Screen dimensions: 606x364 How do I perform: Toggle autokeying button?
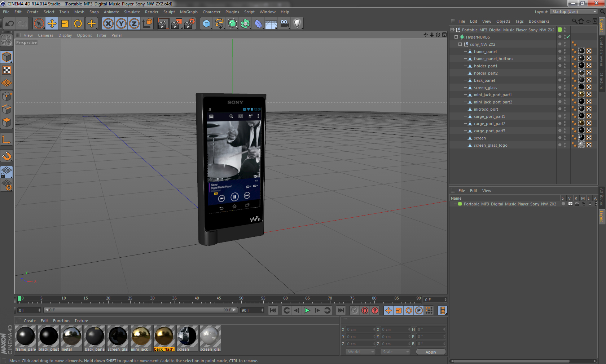[365, 310]
